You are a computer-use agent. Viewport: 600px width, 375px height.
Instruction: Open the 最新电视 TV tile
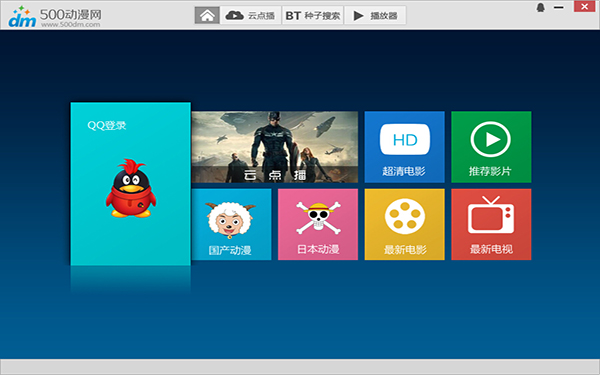(491, 224)
